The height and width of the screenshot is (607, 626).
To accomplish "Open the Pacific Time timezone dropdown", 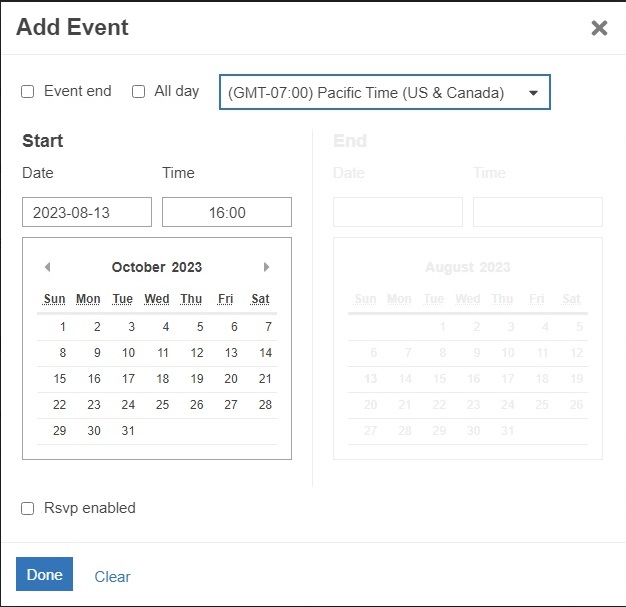I will point(384,93).
